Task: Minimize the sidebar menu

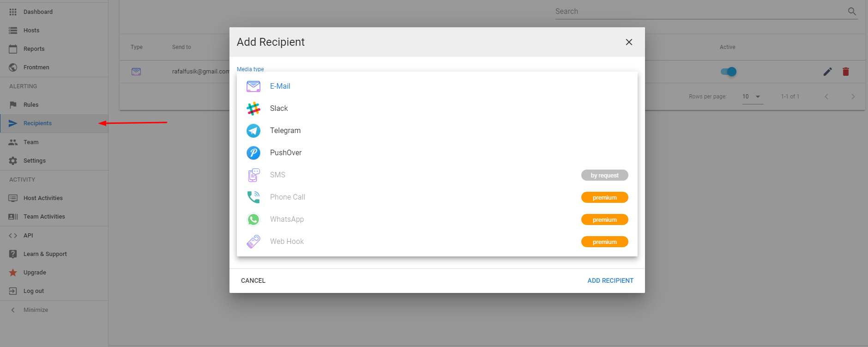Action: click(x=36, y=310)
